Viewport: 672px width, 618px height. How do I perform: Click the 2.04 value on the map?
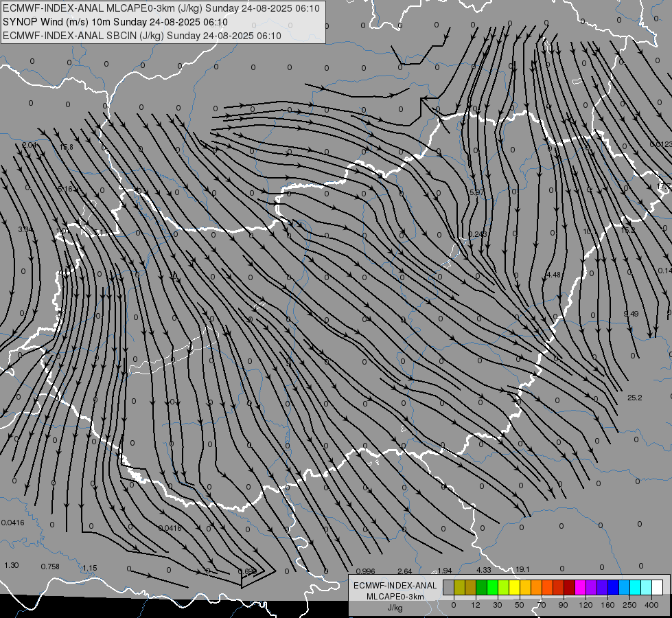click(29, 145)
